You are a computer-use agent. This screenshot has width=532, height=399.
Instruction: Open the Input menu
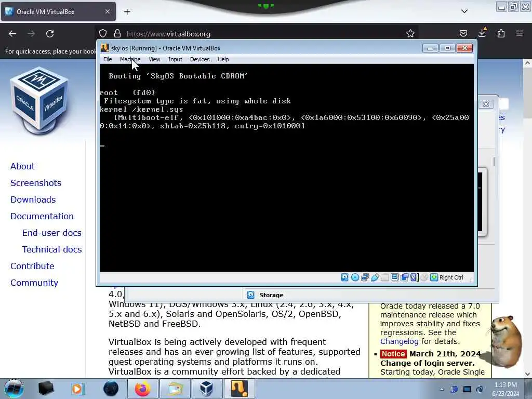(x=175, y=59)
